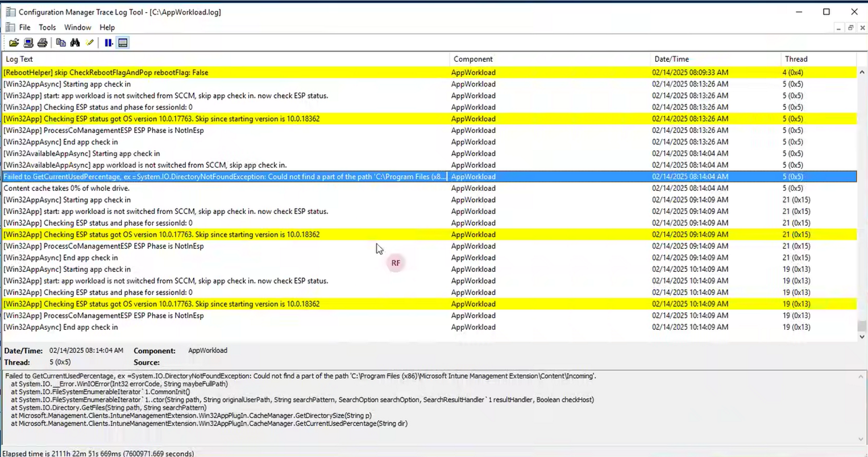Toggle the Show/Hide details pane icon
The height and width of the screenshot is (457, 868).
[x=123, y=43]
